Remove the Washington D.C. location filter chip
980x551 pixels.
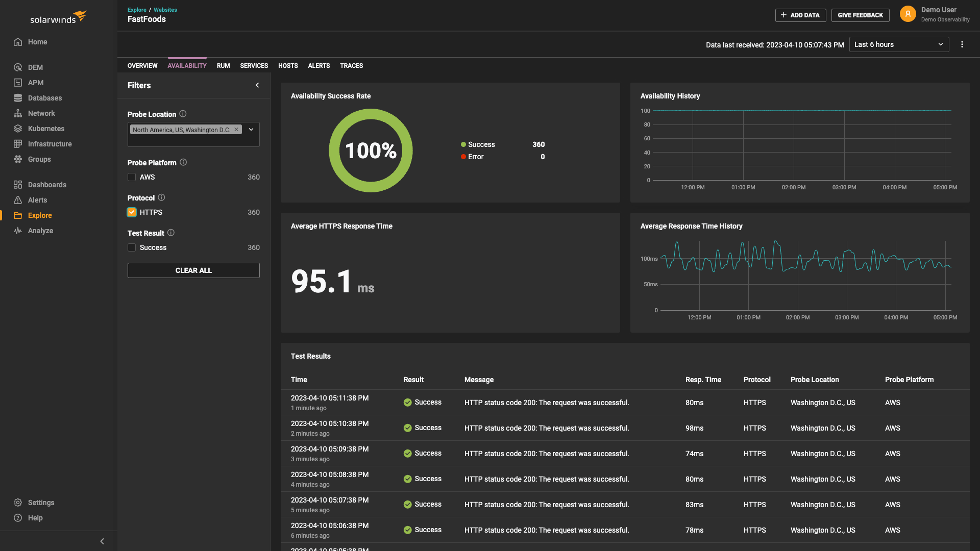(236, 130)
